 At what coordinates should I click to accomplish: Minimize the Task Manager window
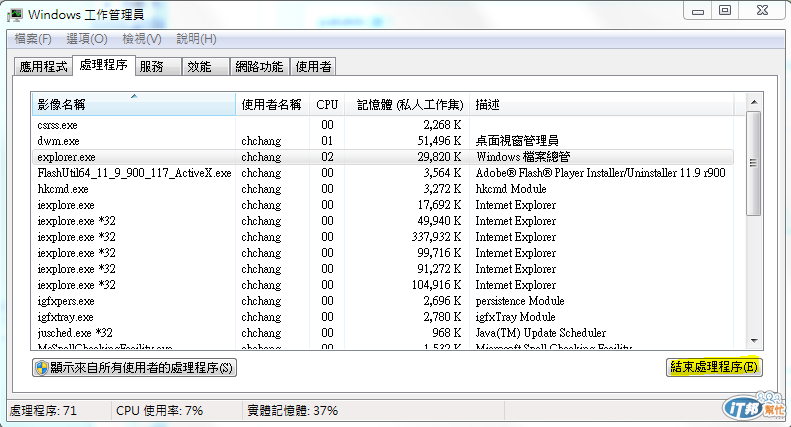[x=698, y=11]
